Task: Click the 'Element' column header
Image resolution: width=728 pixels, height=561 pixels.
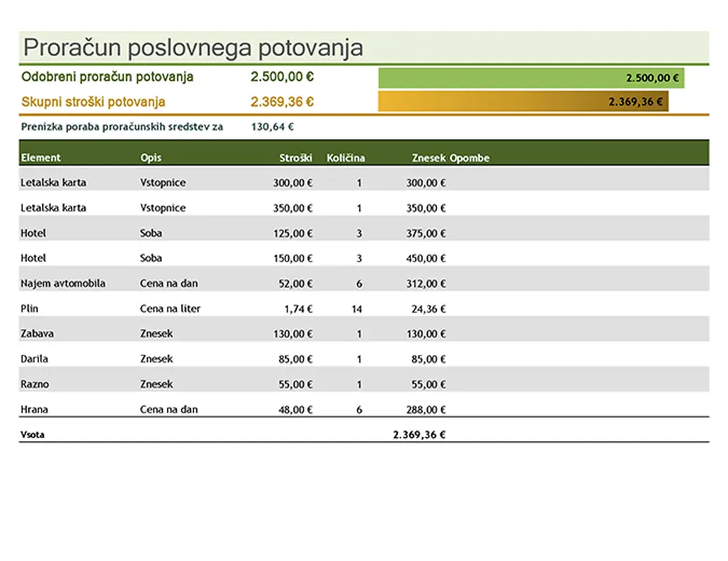Action: pyautogui.click(x=41, y=158)
